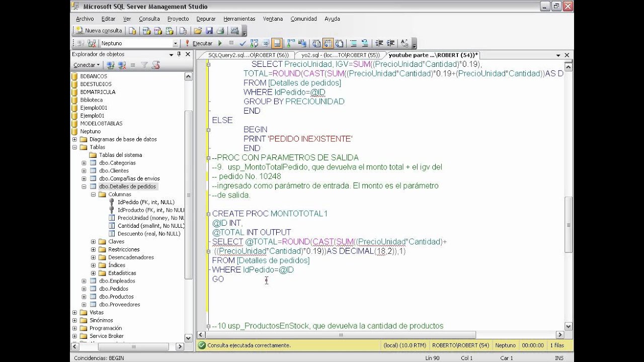The width and height of the screenshot is (644, 362).
Task: Click the increase indent icon
Action: pos(391,44)
